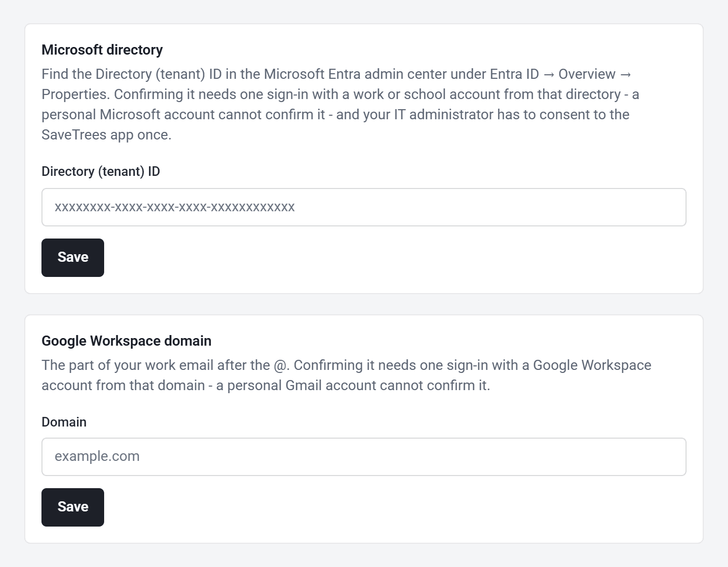This screenshot has width=728, height=567.
Task: Select the "Microsoft directory" heading
Action: click(102, 50)
